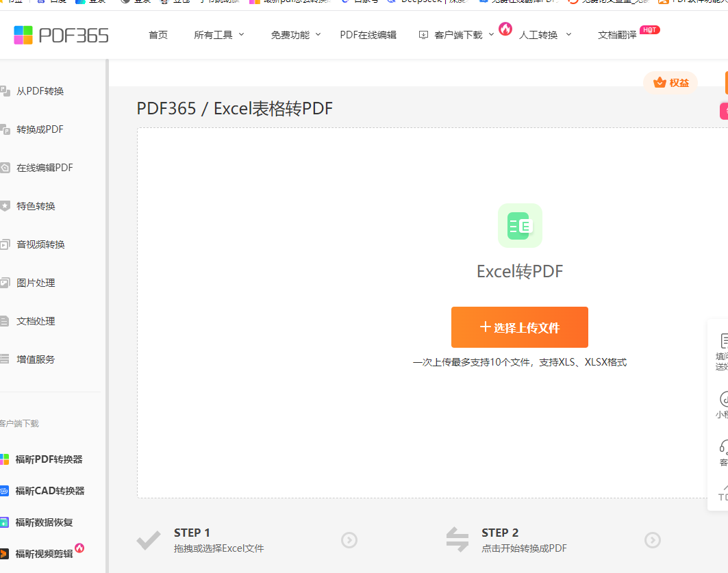The image size is (728, 573).
Task: Click the green Excel file icon
Action: click(520, 225)
